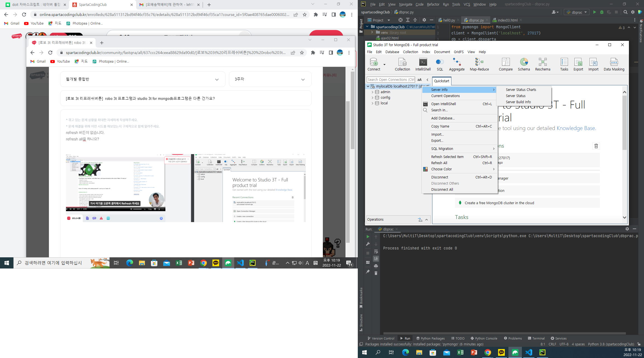Toggle the Notifications stripe button in PyCharm
The width and height of the screenshot is (644, 358).
click(641, 30)
